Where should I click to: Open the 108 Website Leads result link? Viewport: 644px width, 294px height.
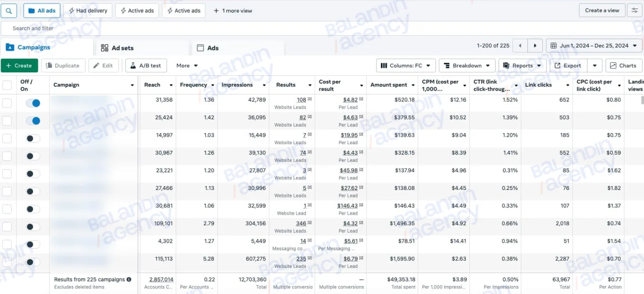point(301,100)
